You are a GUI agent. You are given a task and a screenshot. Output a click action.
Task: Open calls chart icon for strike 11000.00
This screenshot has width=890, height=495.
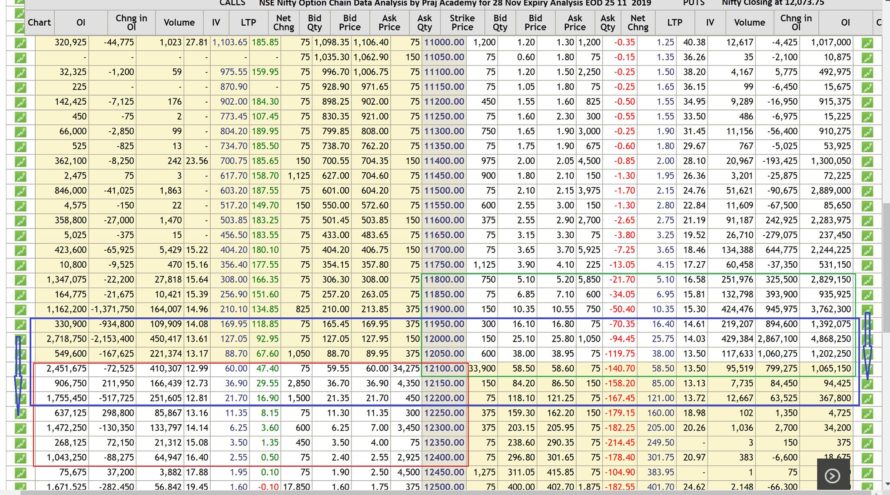[20, 43]
